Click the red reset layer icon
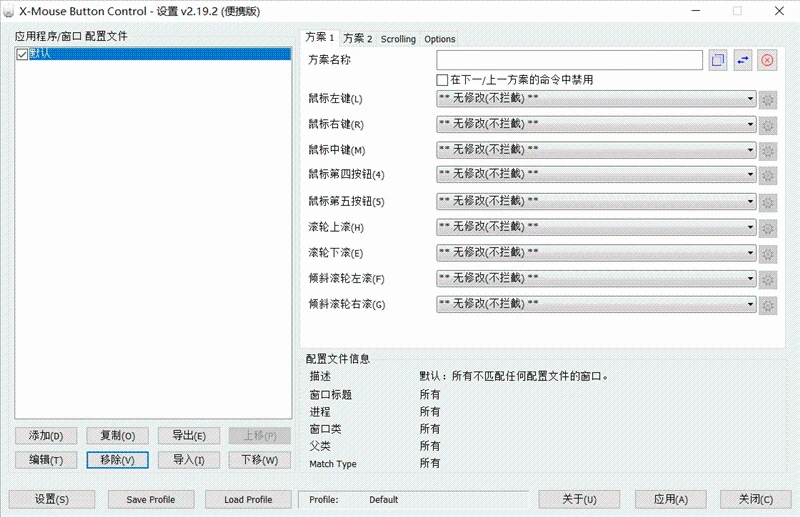 coord(767,60)
